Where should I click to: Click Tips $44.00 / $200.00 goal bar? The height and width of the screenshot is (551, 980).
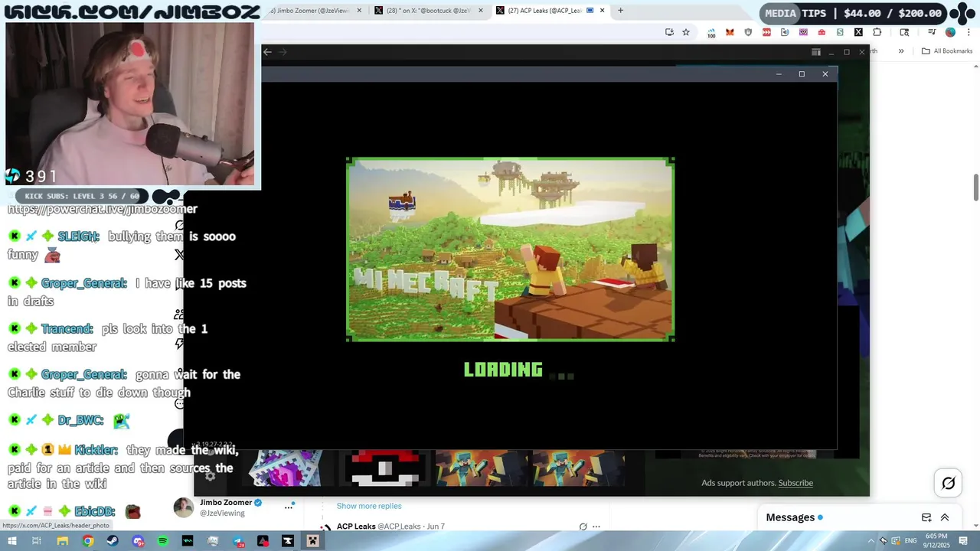click(854, 13)
